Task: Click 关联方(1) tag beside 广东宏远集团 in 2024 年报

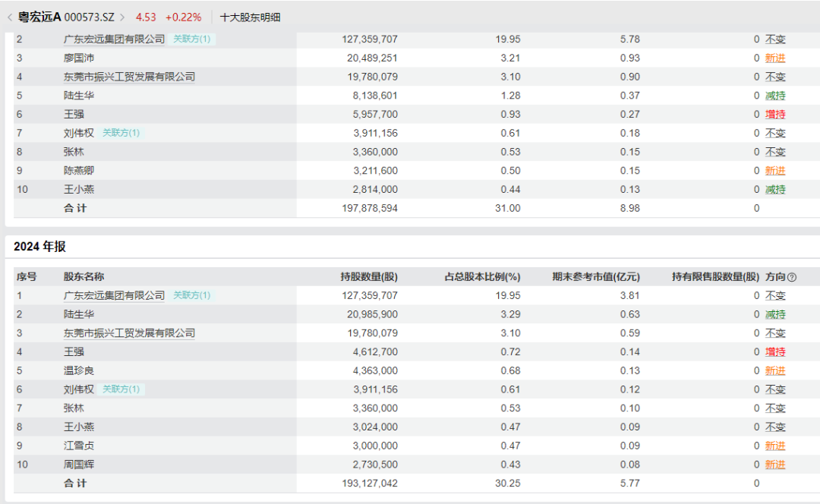Action: pos(192,295)
